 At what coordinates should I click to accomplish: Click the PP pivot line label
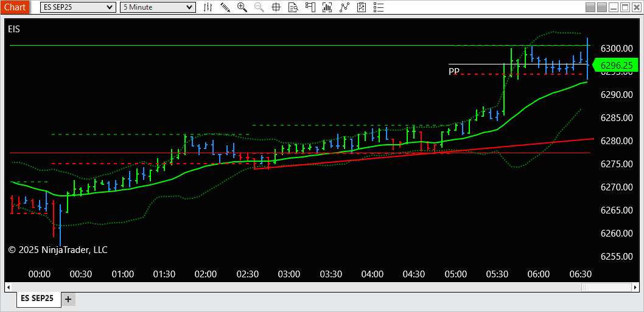(454, 71)
